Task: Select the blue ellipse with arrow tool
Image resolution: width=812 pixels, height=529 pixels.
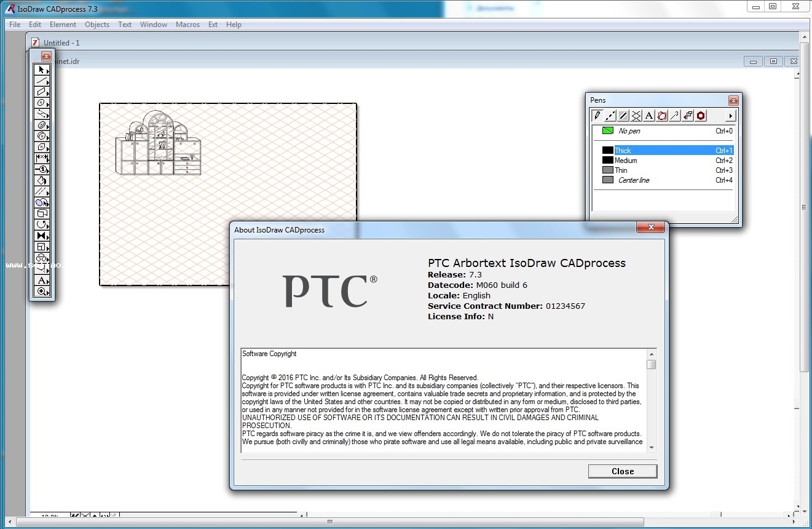Action: coord(42,202)
